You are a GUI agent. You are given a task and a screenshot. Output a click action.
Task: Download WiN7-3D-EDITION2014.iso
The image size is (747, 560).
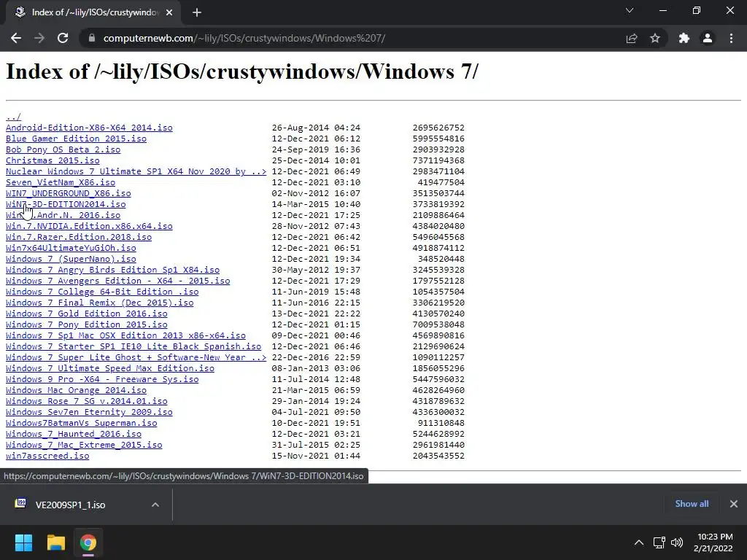tap(66, 204)
